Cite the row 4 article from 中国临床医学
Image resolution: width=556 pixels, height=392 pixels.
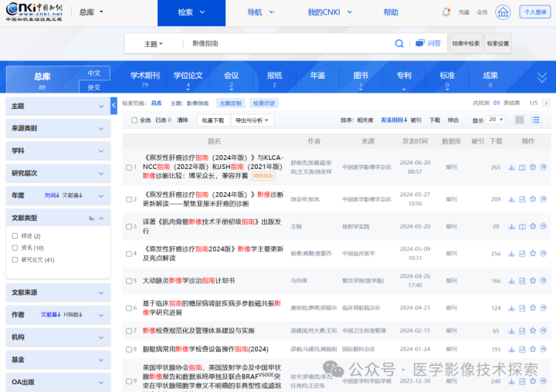click(543, 253)
